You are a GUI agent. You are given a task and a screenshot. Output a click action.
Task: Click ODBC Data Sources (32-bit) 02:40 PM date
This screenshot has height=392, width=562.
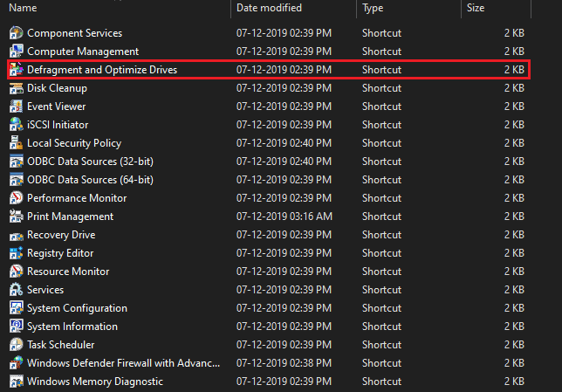coord(284,162)
